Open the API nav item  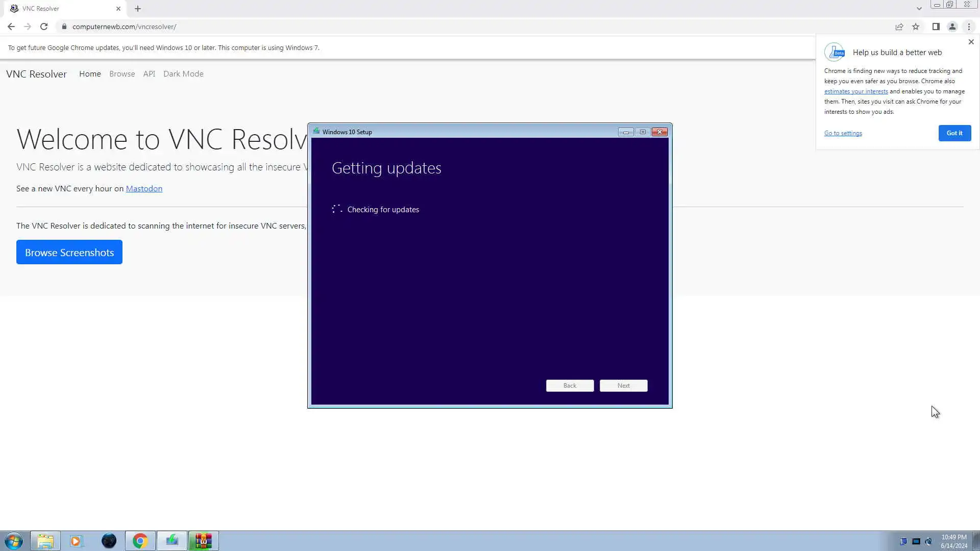[x=149, y=73]
